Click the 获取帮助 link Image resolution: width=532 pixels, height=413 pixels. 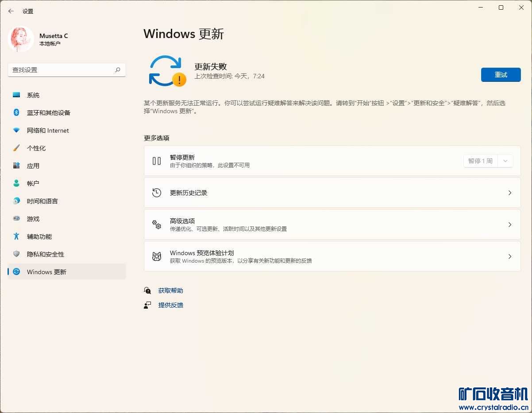pos(171,291)
